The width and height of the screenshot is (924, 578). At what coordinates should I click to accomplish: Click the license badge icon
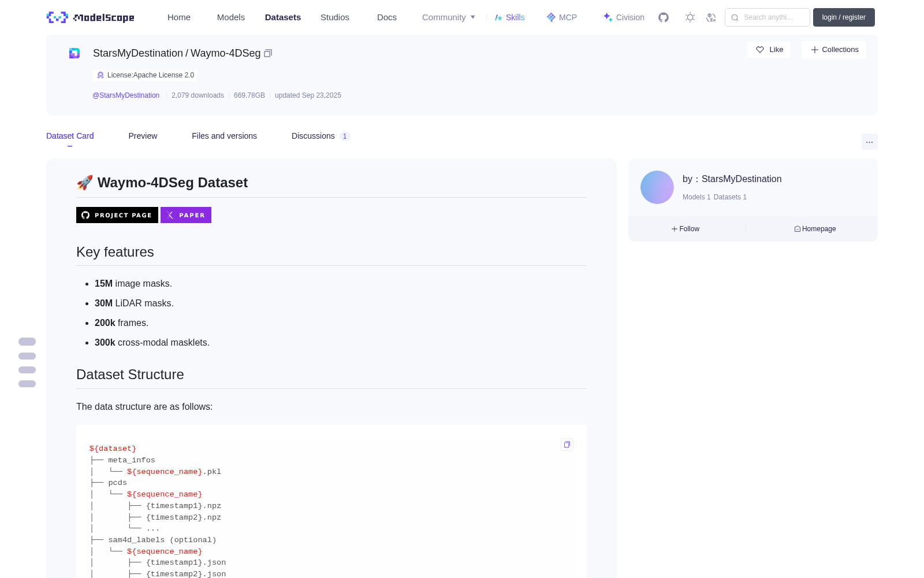pos(100,75)
